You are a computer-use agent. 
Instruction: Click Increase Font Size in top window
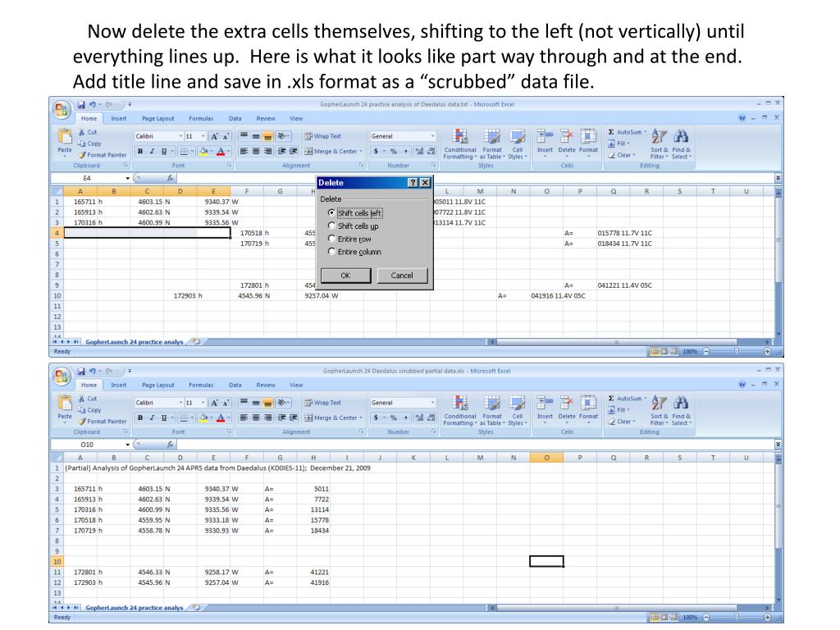point(214,137)
